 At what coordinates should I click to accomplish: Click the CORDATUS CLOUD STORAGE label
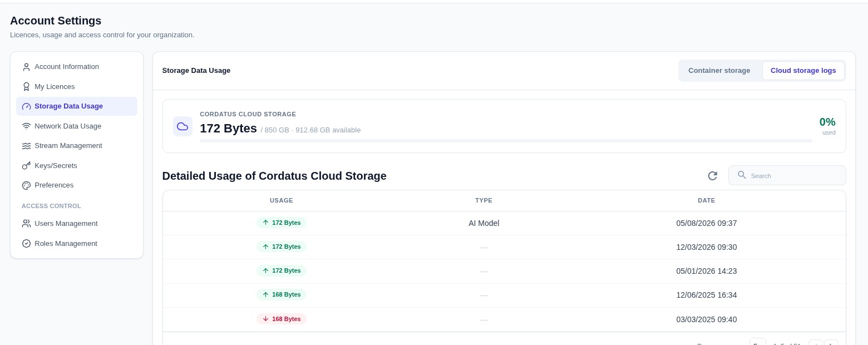click(248, 114)
